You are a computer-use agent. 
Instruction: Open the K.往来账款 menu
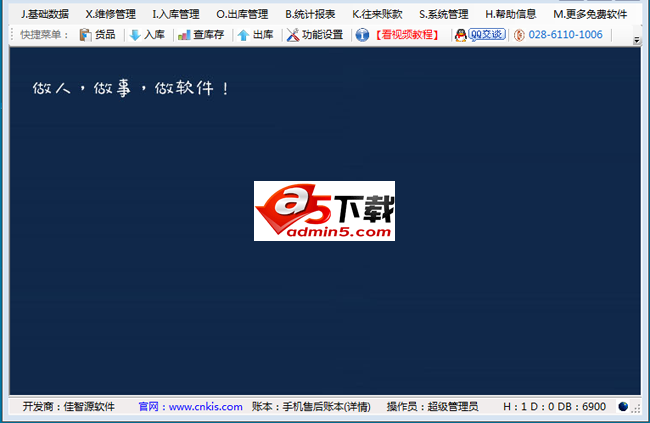click(x=377, y=14)
